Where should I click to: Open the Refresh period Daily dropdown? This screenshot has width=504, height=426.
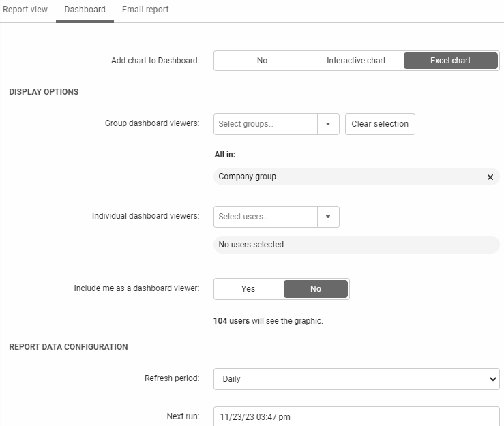[356, 379]
